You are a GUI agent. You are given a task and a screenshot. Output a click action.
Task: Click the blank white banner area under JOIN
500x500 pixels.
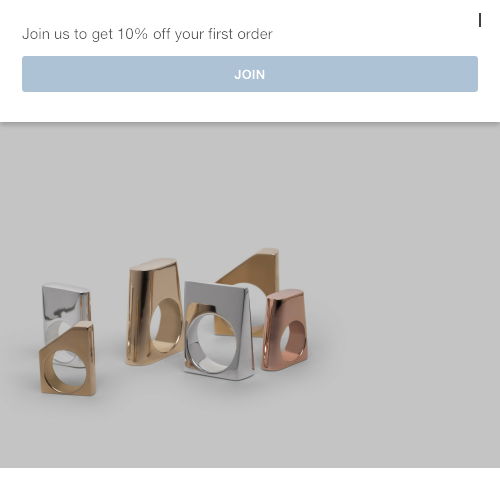[250, 107]
